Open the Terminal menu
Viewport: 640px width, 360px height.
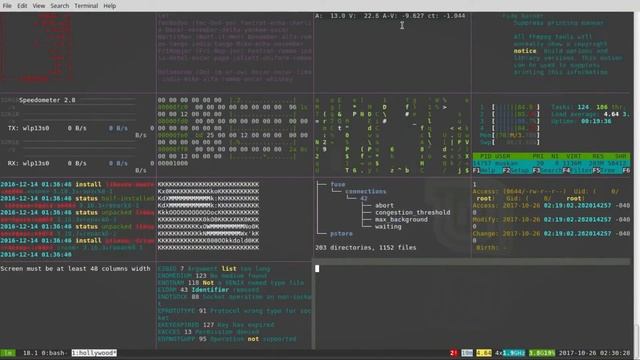86,6
